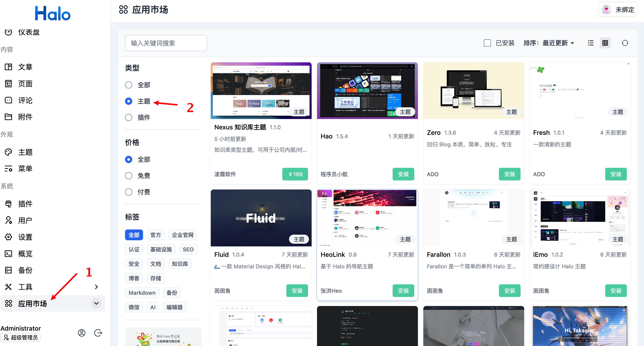
Task: Click the refresh icon in toolbar
Action: tap(625, 43)
